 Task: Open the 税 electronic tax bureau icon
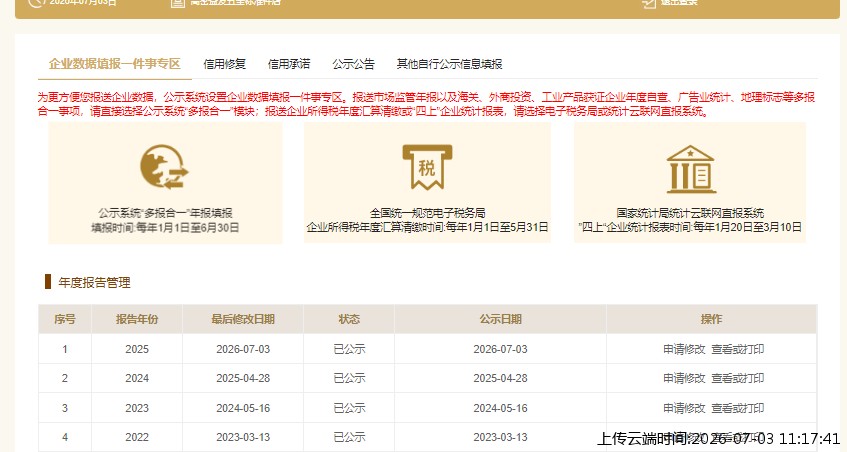click(427, 167)
